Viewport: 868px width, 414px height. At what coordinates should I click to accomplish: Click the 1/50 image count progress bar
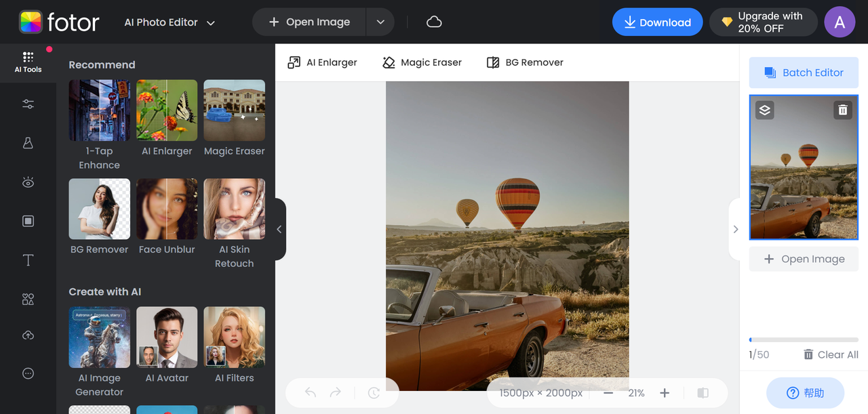point(804,339)
